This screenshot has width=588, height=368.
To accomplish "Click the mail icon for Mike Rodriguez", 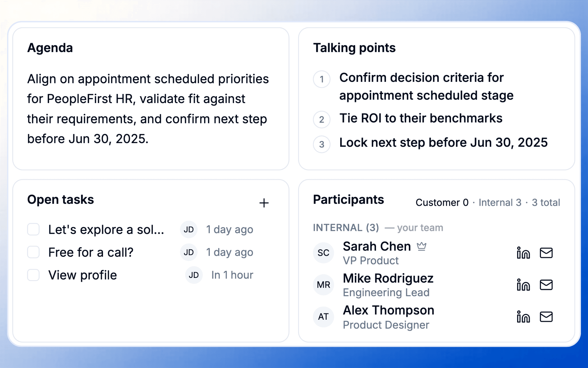I will (546, 285).
